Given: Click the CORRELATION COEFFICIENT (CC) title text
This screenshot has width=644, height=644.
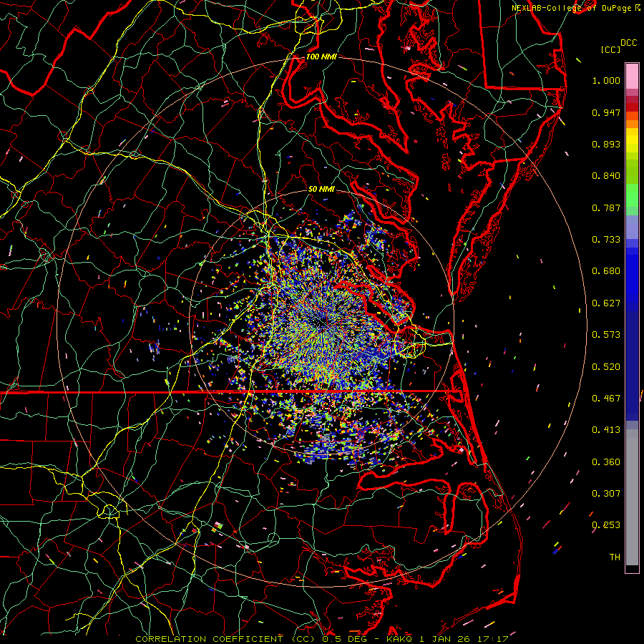Looking at the screenshot, I should (226, 639).
